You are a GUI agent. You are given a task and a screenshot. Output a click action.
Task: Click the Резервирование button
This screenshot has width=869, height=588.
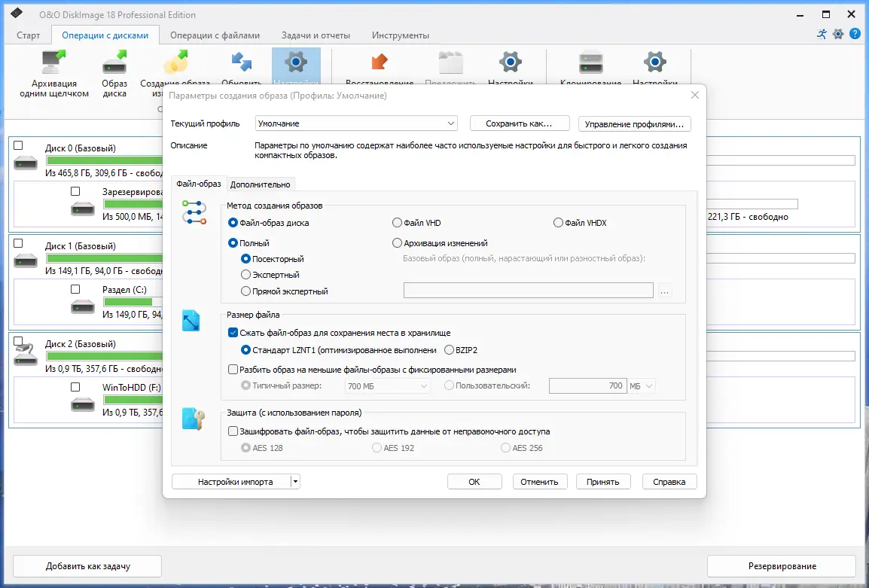(x=782, y=566)
